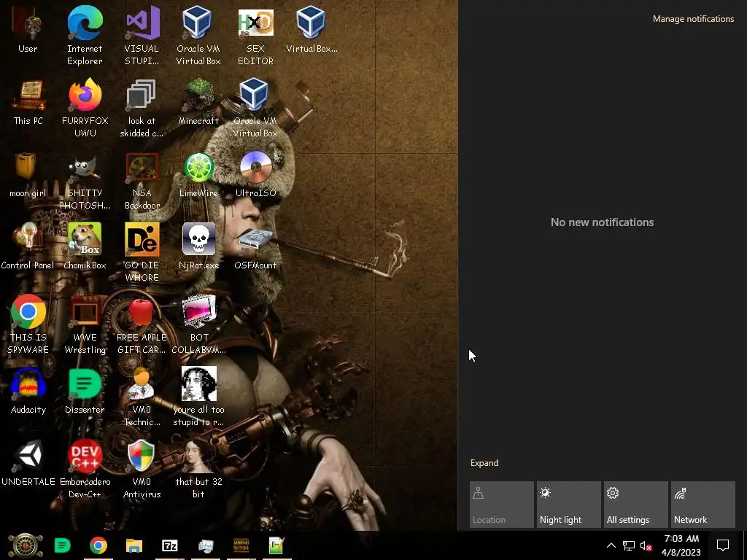Select the NjRat.exe skull icon

198,246
